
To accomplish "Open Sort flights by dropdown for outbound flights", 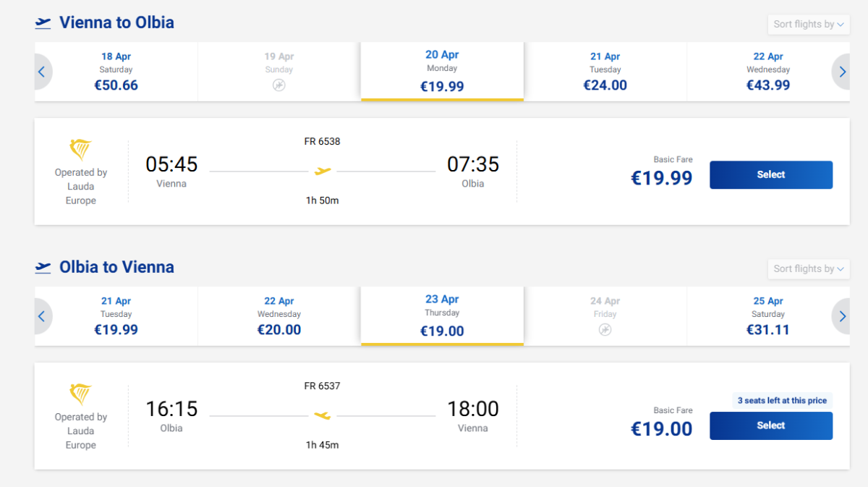I will [x=808, y=25].
